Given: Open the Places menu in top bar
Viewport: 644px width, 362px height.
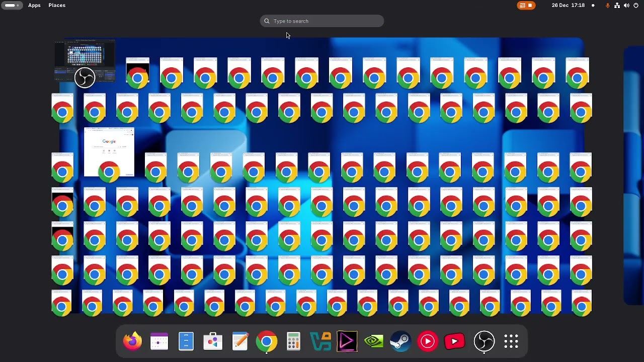Looking at the screenshot, I should coord(57,5).
